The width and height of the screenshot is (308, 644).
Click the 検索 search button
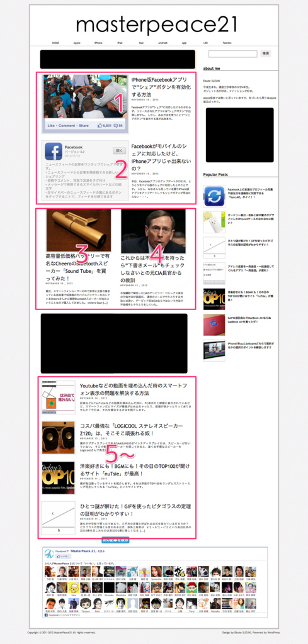266,53
